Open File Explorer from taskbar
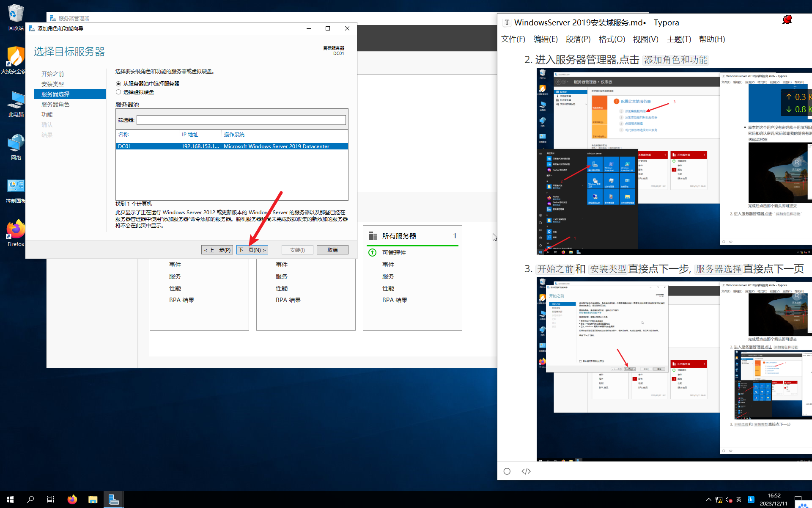Screen dimensions: 812x508 click(x=93, y=500)
